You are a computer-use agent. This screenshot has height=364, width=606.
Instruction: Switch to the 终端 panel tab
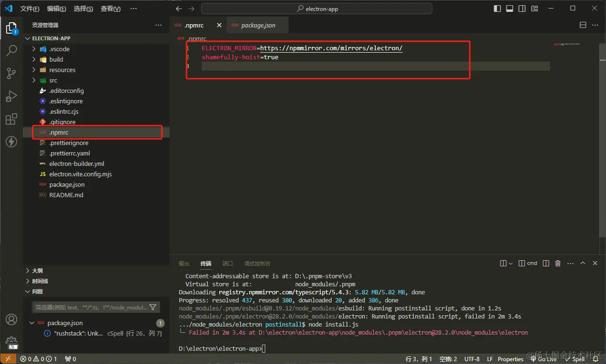point(206,263)
